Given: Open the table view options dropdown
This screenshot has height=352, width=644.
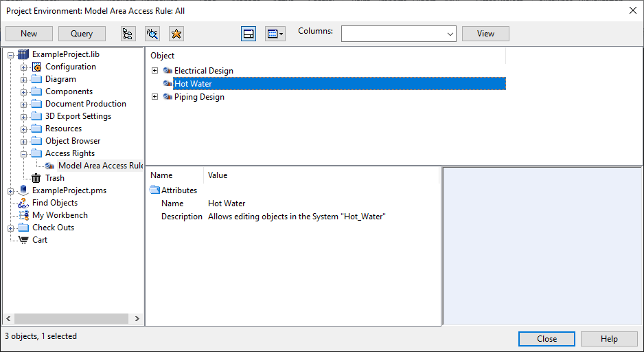Looking at the screenshot, I should [275, 34].
